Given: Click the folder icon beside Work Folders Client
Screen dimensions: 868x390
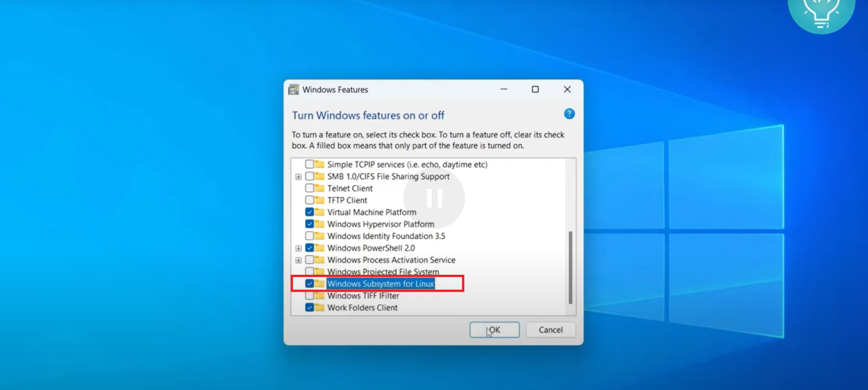Looking at the screenshot, I should pos(320,307).
